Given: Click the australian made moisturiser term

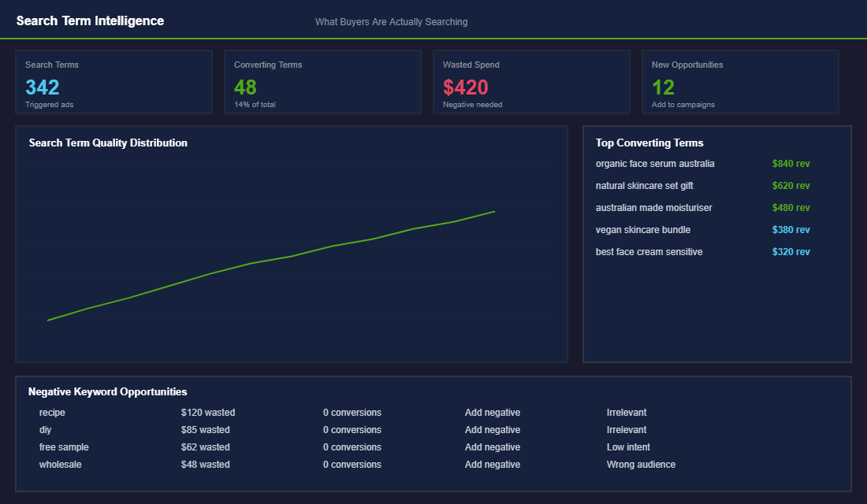Looking at the screenshot, I should click(x=653, y=207).
